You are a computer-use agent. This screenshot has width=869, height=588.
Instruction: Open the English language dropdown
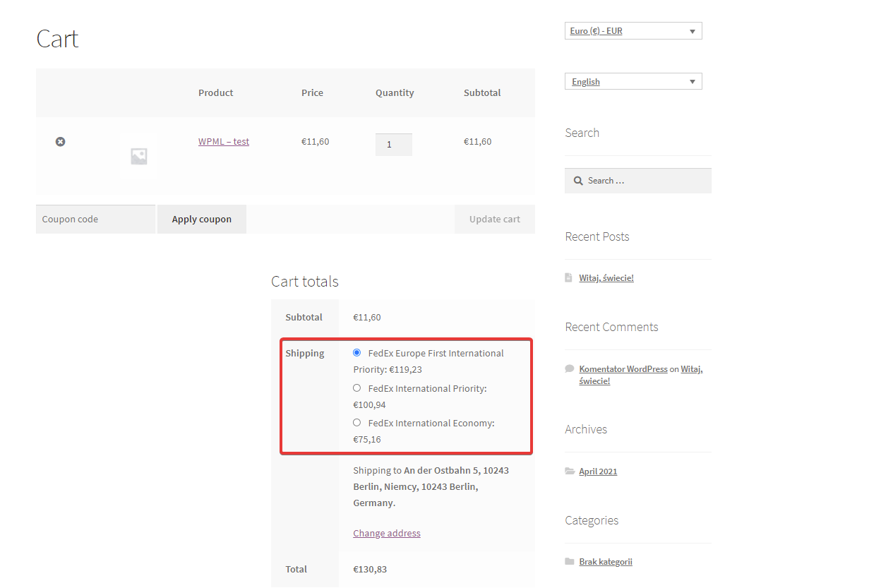[x=633, y=81]
